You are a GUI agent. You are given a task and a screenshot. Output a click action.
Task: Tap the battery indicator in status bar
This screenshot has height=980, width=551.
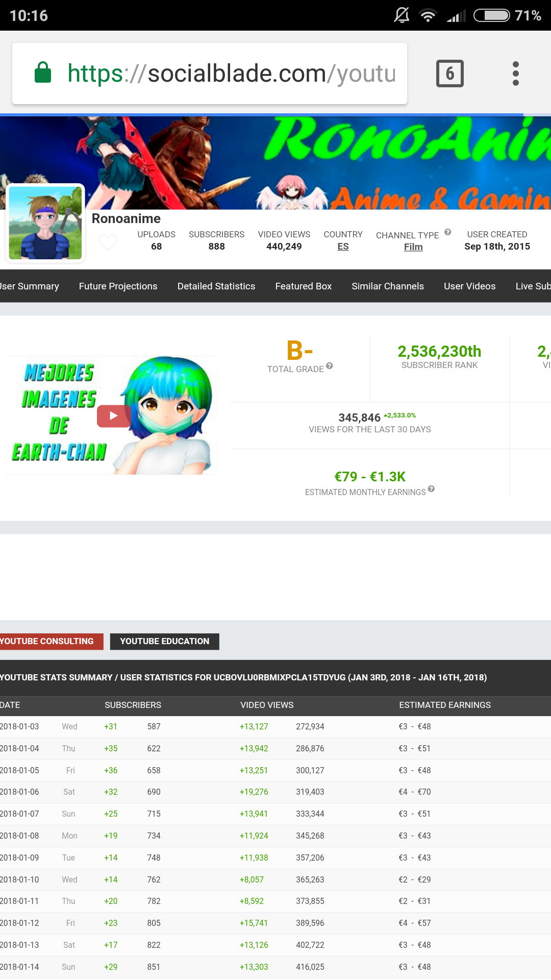pyautogui.click(x=492, y=15)
